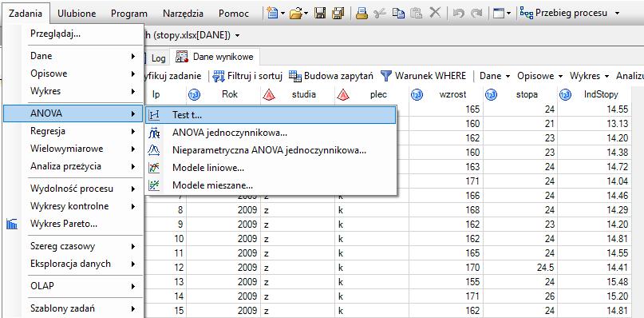644x318 pixels.
Task: Expand the OLAP submenu
Action: pyautogui.click(x=73, y=286)
